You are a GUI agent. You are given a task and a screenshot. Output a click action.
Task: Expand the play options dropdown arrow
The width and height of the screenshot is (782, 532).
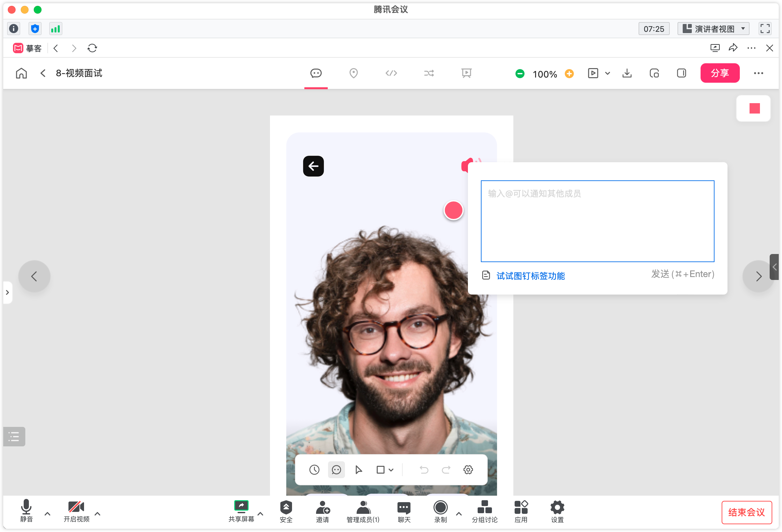[607, 73]
